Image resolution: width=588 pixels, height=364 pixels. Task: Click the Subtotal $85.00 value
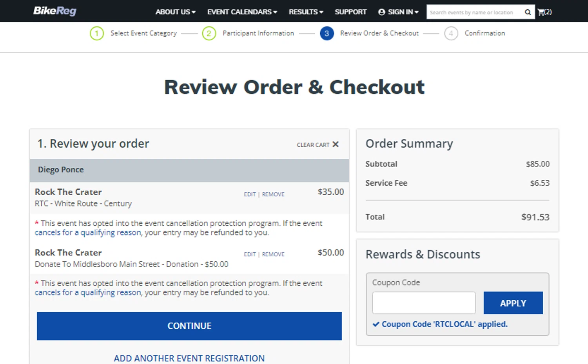tap(538, 164)
